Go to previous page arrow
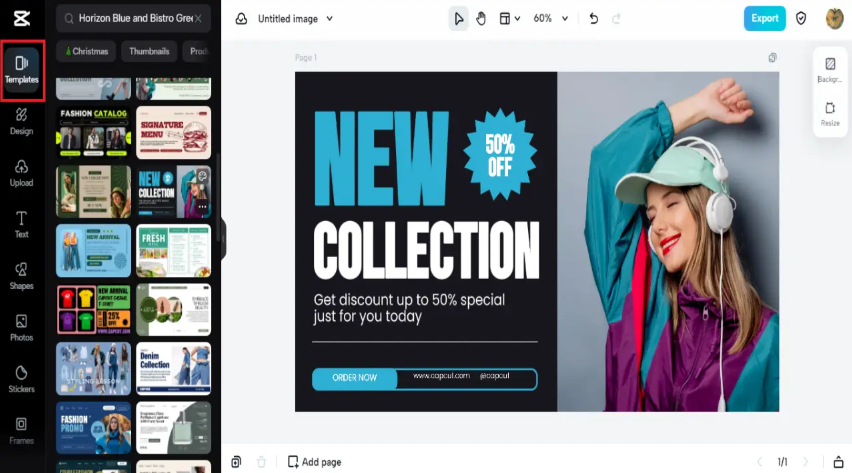 click(x=759, y=462)
